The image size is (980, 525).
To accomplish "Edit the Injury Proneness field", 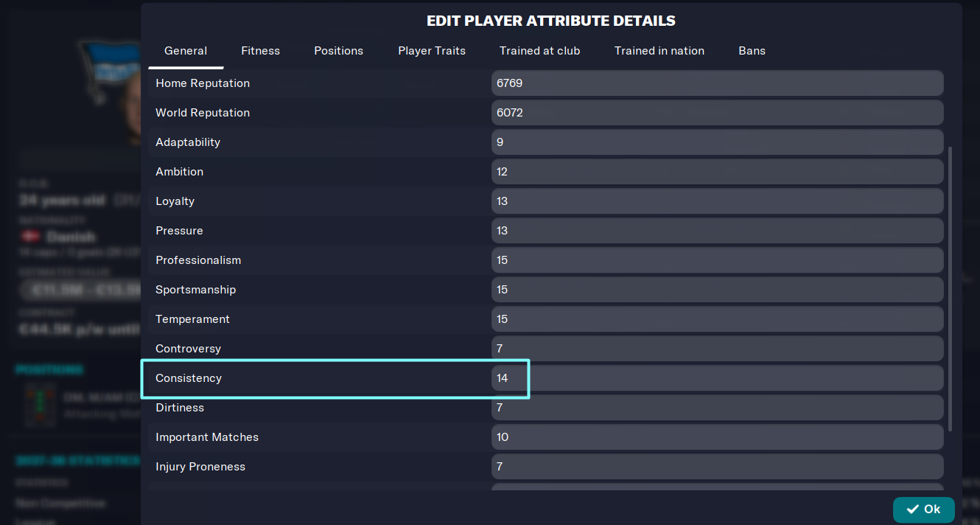I will click(x=717, y=467).
